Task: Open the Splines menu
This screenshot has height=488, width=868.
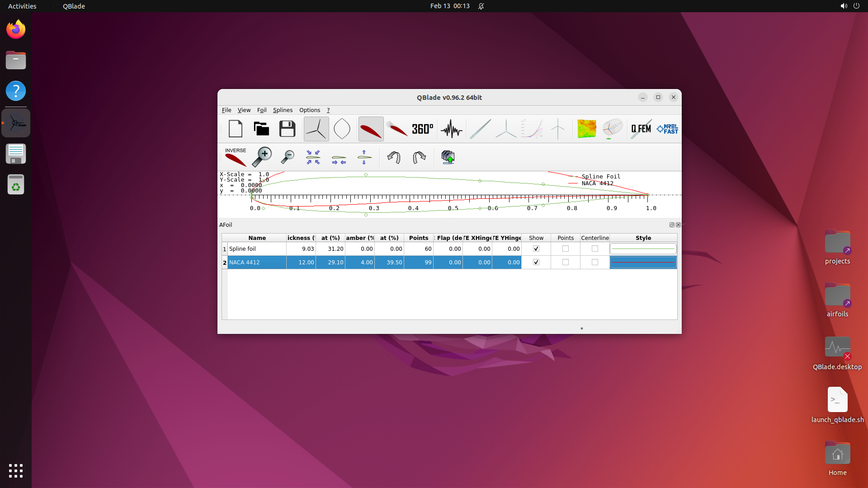Action: tap(283, 110)
